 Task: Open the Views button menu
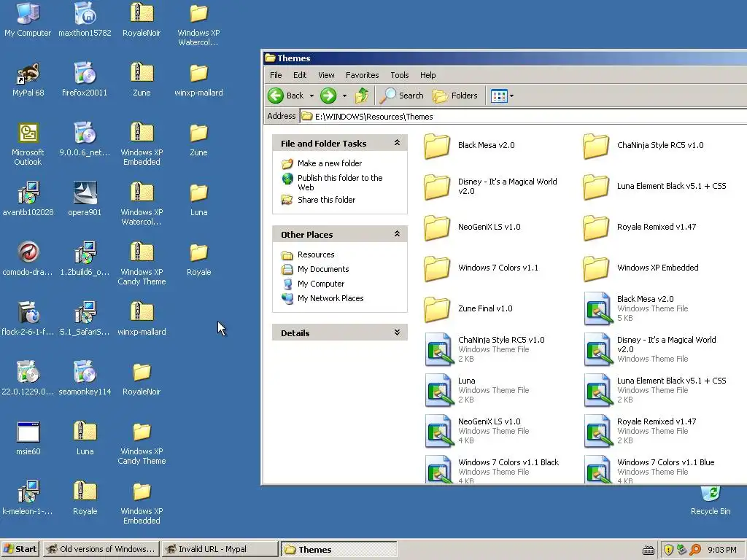point(502,96)
